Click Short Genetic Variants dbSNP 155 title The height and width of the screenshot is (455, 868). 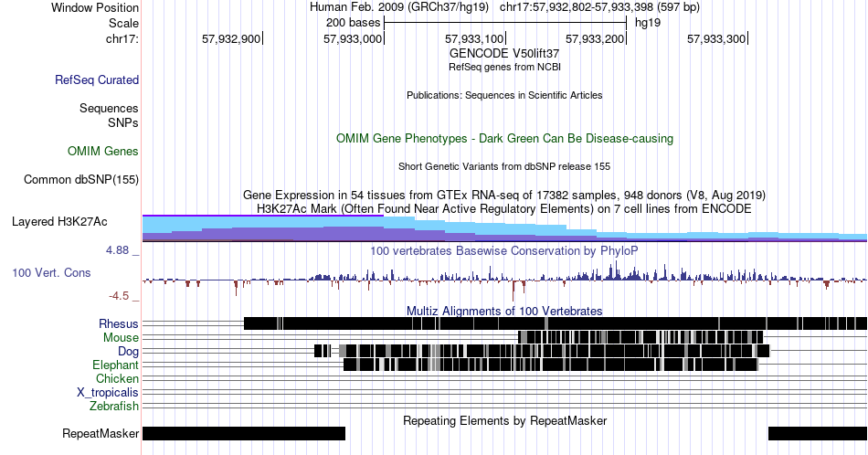click(504, 166)
